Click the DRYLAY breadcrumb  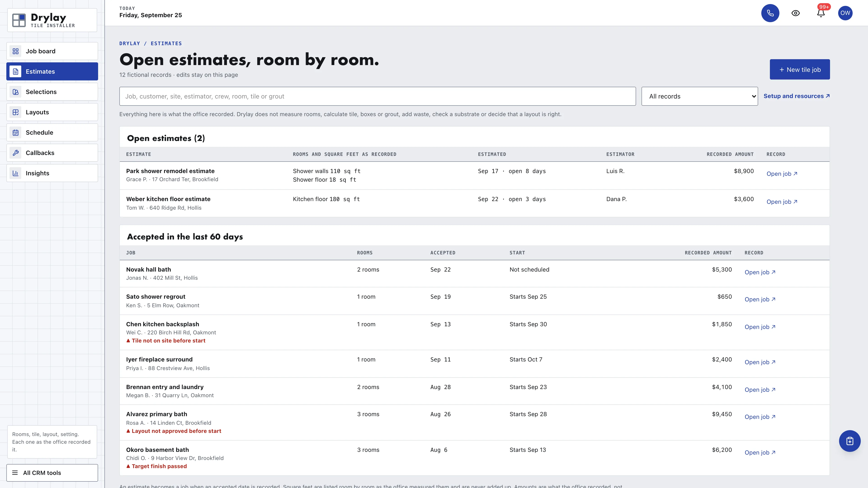[130, 43]
